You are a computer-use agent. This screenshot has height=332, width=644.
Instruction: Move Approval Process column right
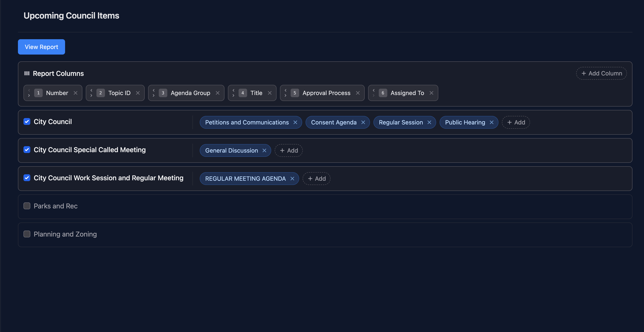click(x=285, y=96)
